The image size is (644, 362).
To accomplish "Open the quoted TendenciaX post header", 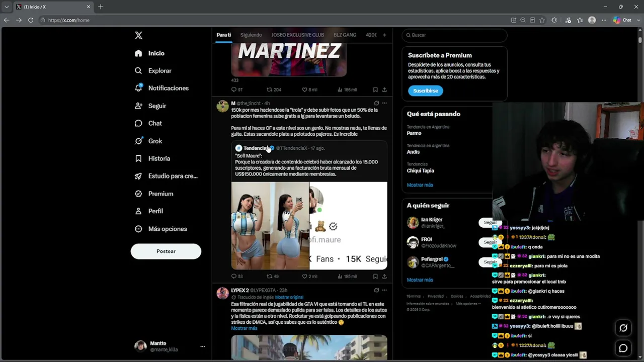I will [x=280, y=148].
